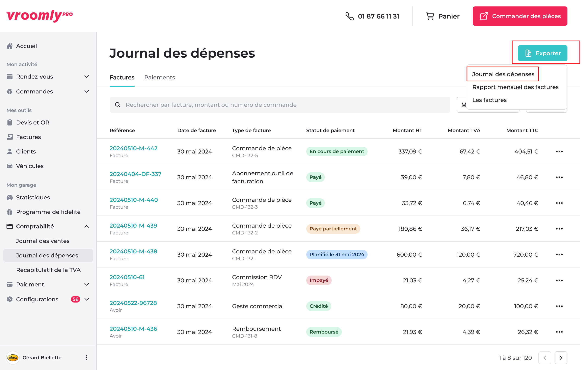
Task: Open actions menu for 20240510-61 row
Action: 559,280
